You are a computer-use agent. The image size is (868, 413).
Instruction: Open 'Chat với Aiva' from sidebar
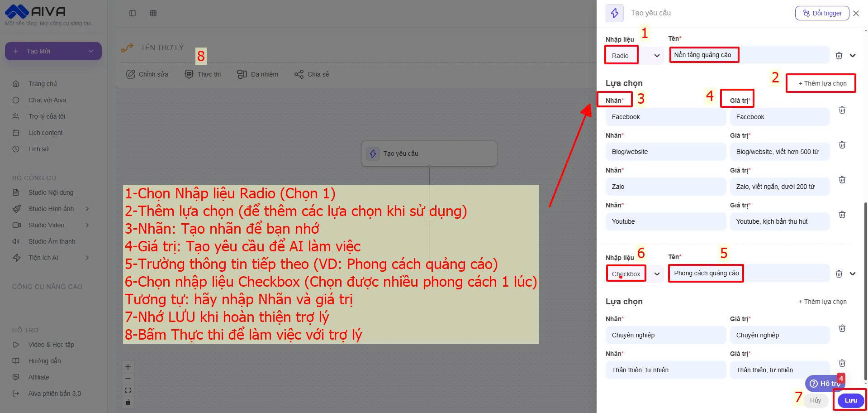(47, 100)
